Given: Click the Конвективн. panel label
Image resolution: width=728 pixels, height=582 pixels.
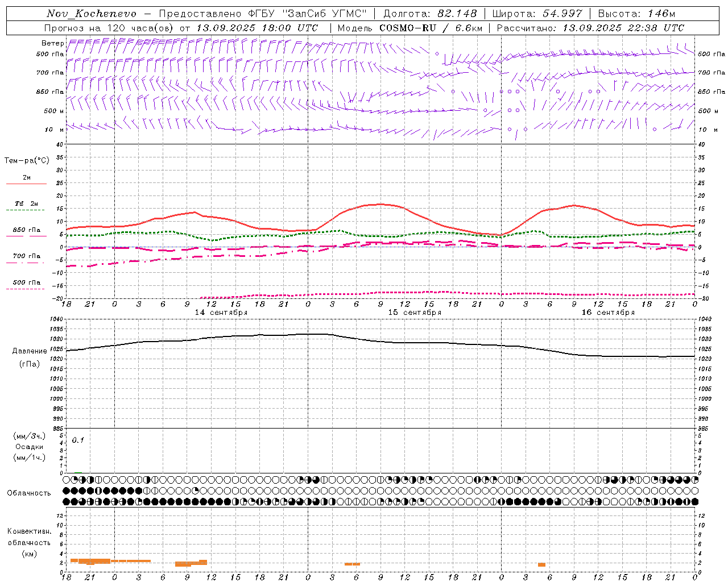Looking at the screenshot, I should [x=30, y=531].
